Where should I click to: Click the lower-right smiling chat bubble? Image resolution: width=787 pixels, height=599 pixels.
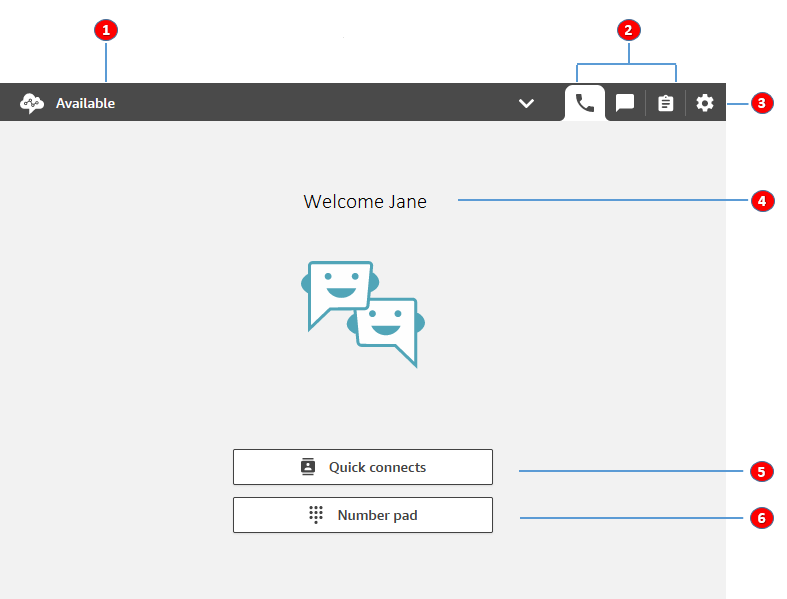pos(388,327)
